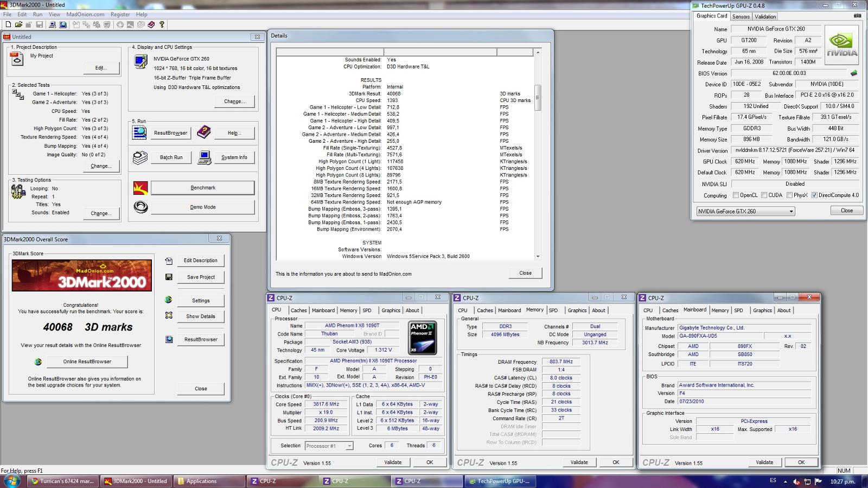This screenshot has height=488, width=868.
Task: Enable the PhysX checkbox in GPU-Z
Action: [789, 195]
